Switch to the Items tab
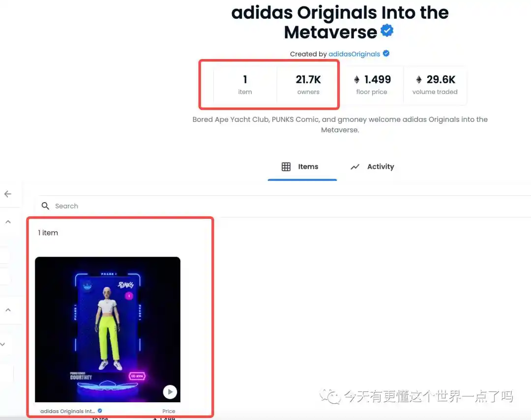 pyautogui.click(x=302, y=167)
